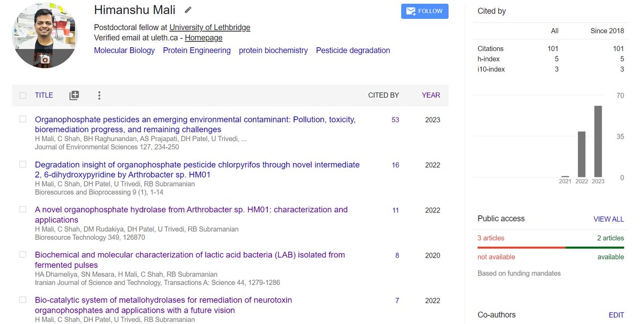
Task: Select the Protein Engineering interest tag
Action: pos(197,50)
